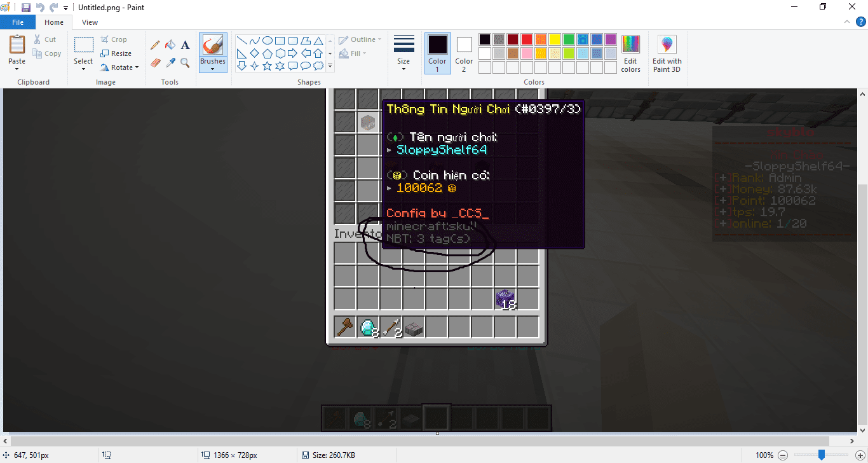Viewport: 868px width, 463px height.
Task: Click the Cut button
Action: (45, 39)
